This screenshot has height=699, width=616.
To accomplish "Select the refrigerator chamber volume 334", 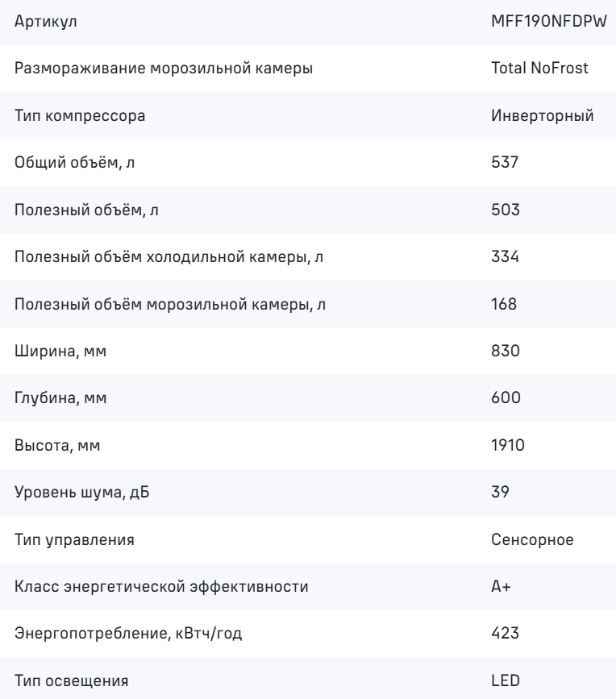I will pyautogui.click(x=505, y=256).
